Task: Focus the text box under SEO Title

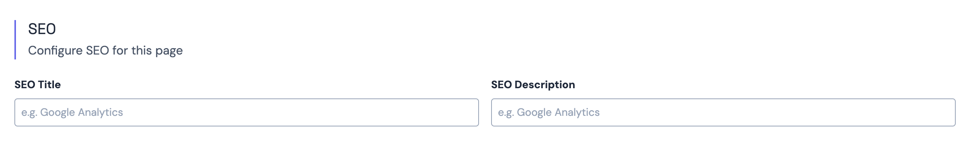Action: coord(247,112)
